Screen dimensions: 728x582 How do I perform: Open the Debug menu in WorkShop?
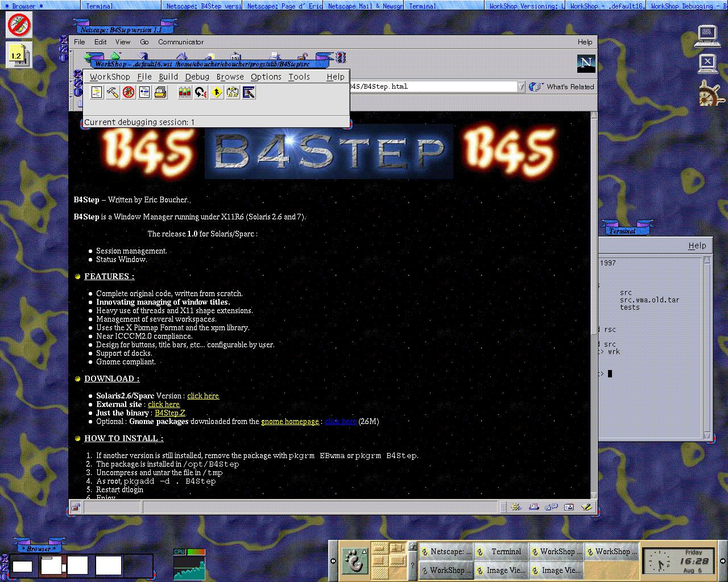(197, 77)
